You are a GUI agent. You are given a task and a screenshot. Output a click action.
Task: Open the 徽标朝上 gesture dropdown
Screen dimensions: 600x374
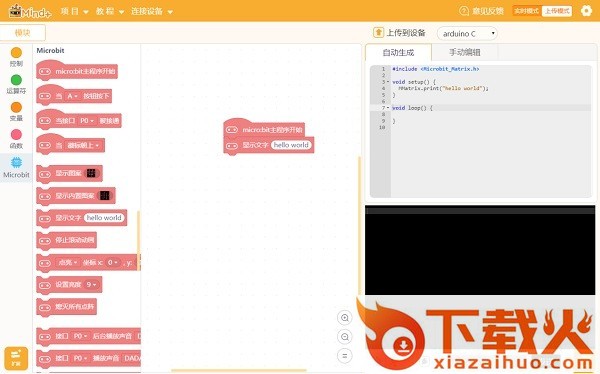click(x=83, y=145)
